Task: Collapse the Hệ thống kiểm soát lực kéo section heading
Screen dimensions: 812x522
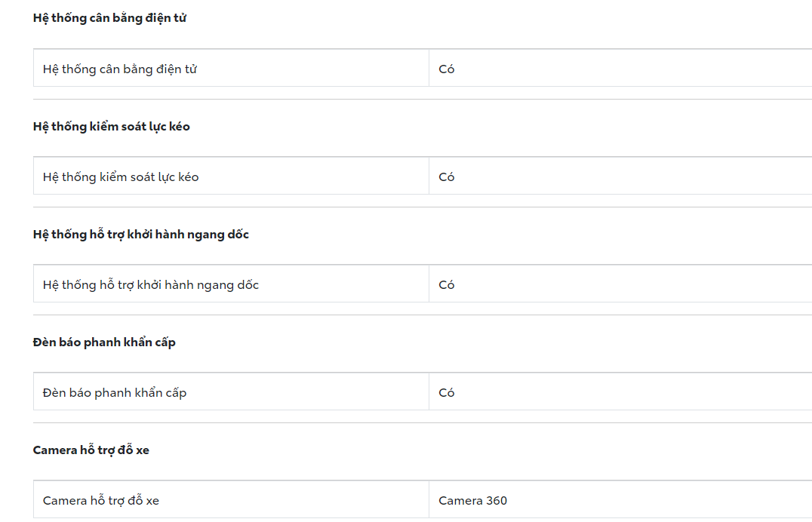Action: 112,127
